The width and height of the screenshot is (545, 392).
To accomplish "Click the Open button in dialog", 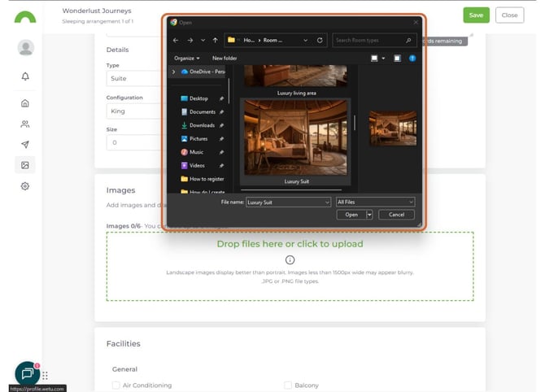I will point(351,215).
